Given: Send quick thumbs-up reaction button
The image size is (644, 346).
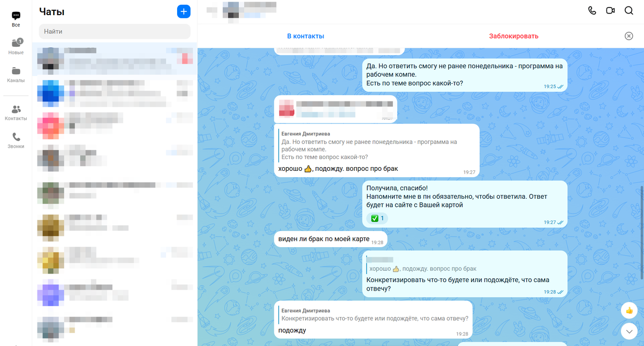Looking at the screenshot, I should pos(628,311).
